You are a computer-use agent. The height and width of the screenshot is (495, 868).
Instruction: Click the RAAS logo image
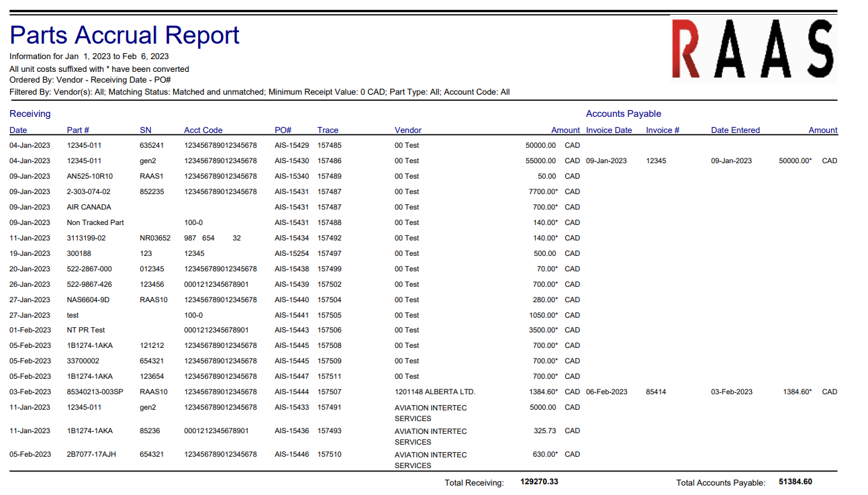pyautogui.click(x=753, y=50)
